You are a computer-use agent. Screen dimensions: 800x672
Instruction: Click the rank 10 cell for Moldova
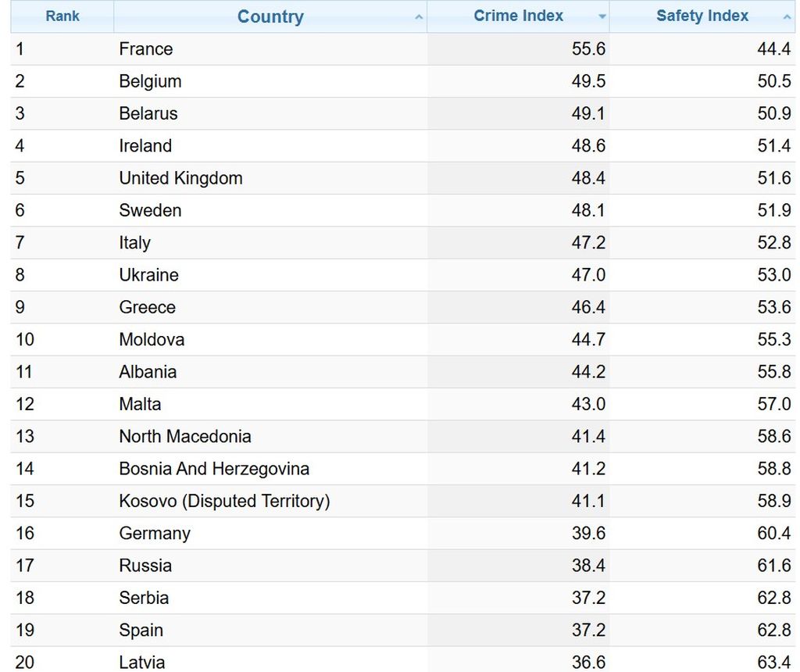tap(24, 340)
